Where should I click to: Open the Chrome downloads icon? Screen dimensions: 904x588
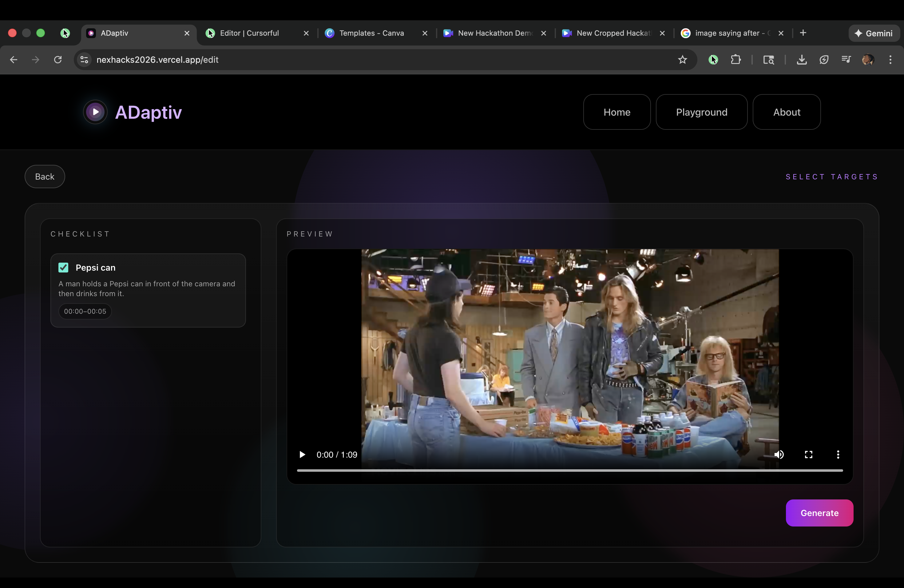coord(801,60)
